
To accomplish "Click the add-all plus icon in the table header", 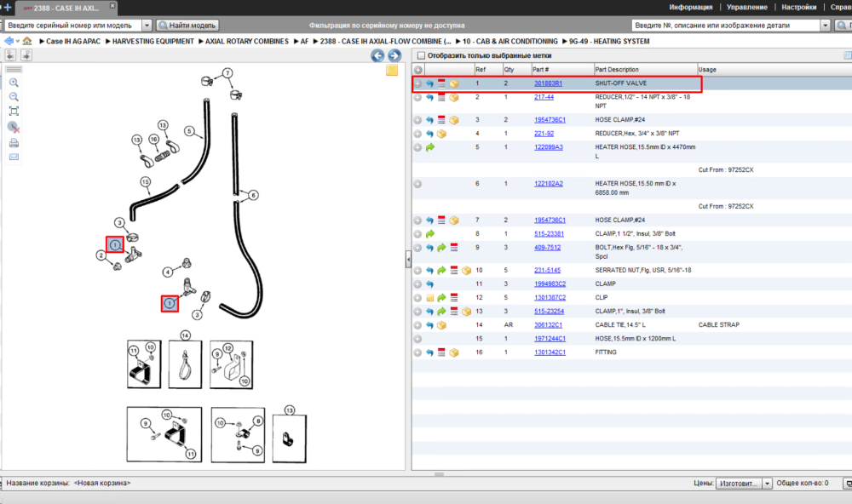I will coord(417,70).
